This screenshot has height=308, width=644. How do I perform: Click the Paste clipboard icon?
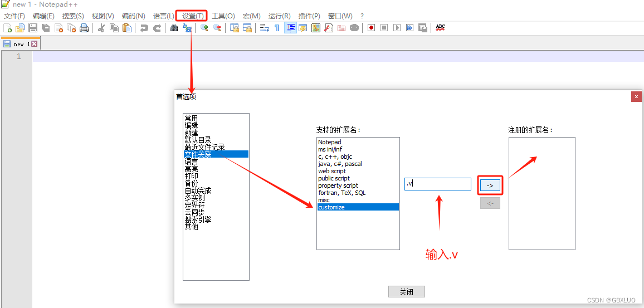point(128,28)
